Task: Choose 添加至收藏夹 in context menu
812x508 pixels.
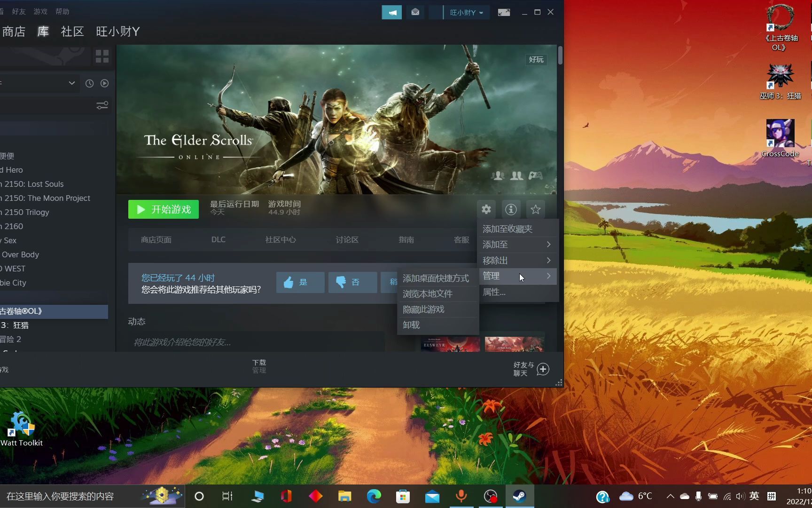Action: (518, 229)
